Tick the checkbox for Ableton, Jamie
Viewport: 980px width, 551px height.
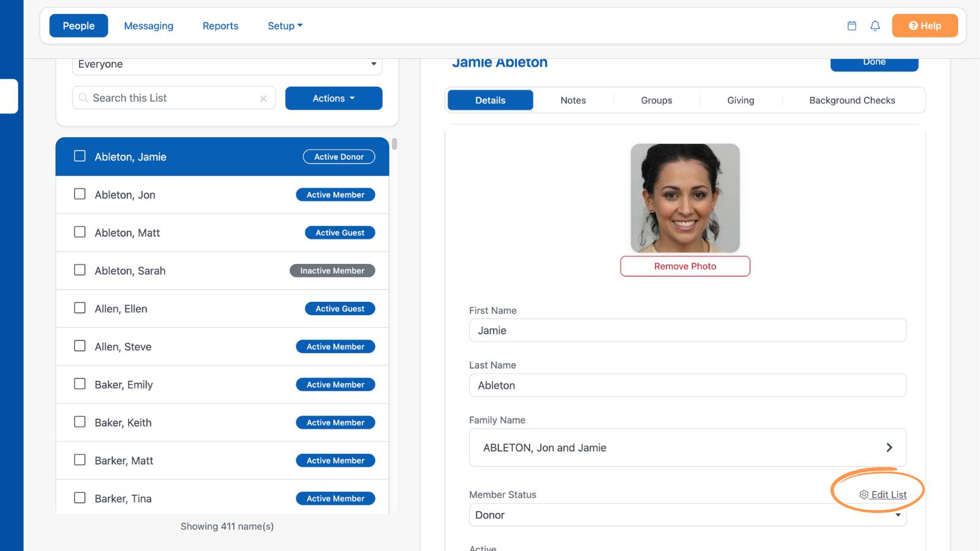80,156
